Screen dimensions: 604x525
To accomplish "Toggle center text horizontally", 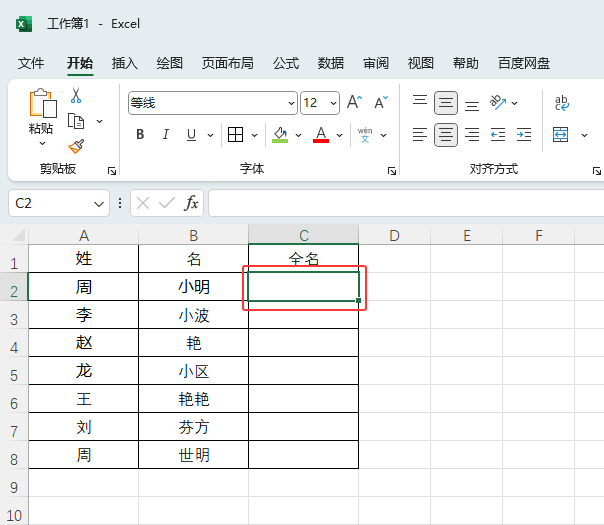I will pos(446,135).
